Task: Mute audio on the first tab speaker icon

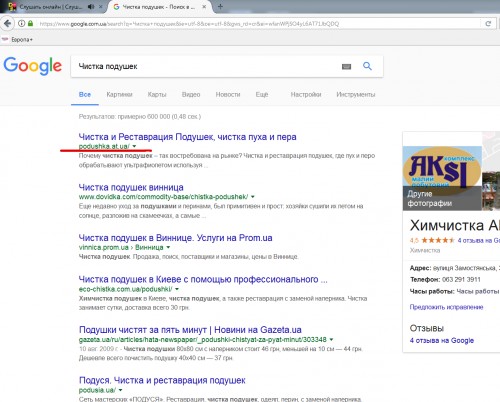Action: 91,7
